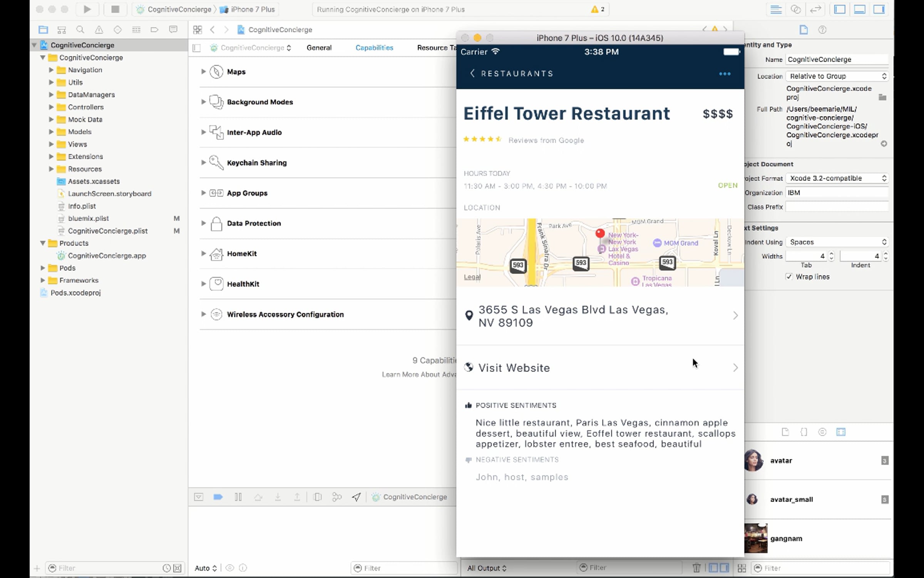Screen dimensions: 924x578
Task: Click the Code Snippet Library braces icon
Action: [x=804, y=432]
